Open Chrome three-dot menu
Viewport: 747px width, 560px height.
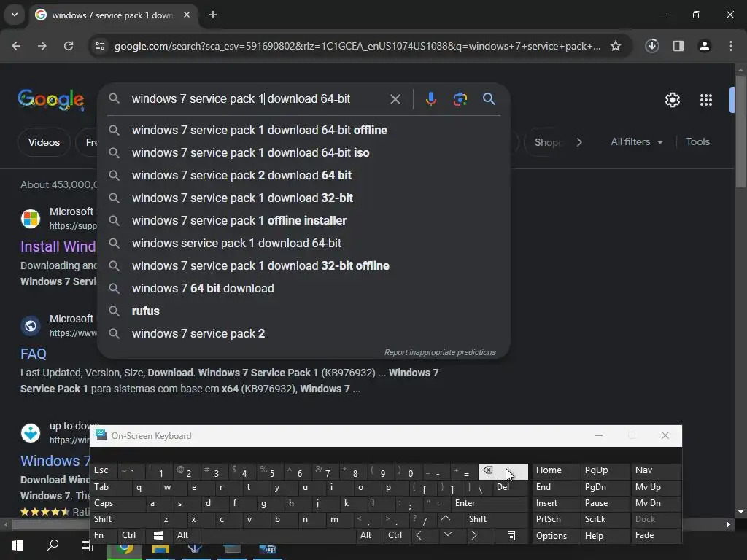(x=731, y=46)
